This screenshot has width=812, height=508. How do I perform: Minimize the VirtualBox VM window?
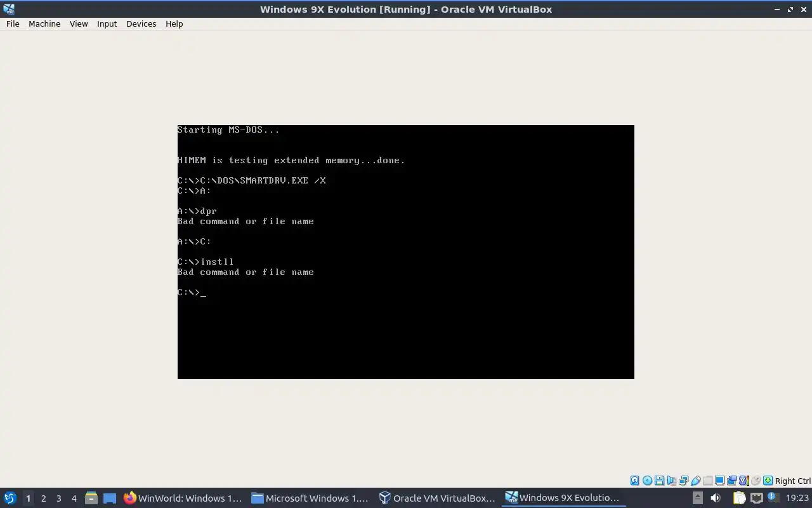[777, 9]
